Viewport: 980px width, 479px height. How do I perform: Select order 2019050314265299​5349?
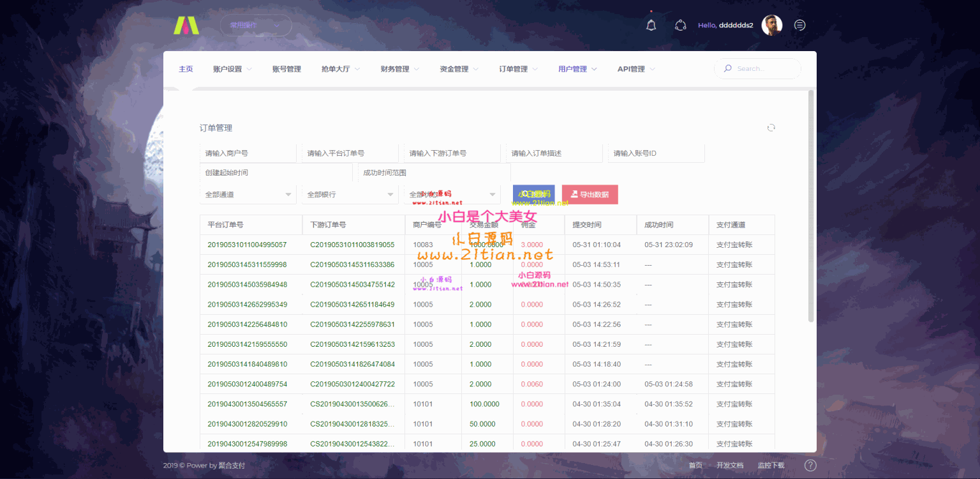pyautogui.click(x=247, y=305)
